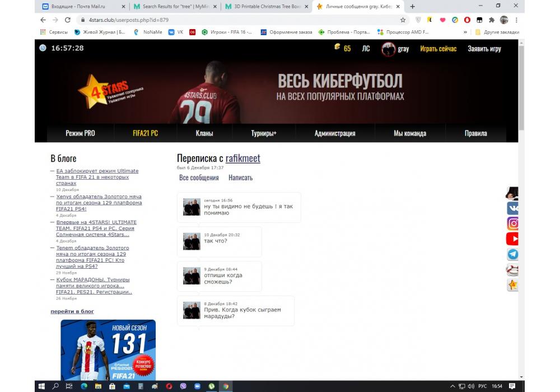Open the Chrome three-dot menu
Image resolution: width=560 pixels, height=392 pixels.
pyautogui.click(x=517, y=20)
